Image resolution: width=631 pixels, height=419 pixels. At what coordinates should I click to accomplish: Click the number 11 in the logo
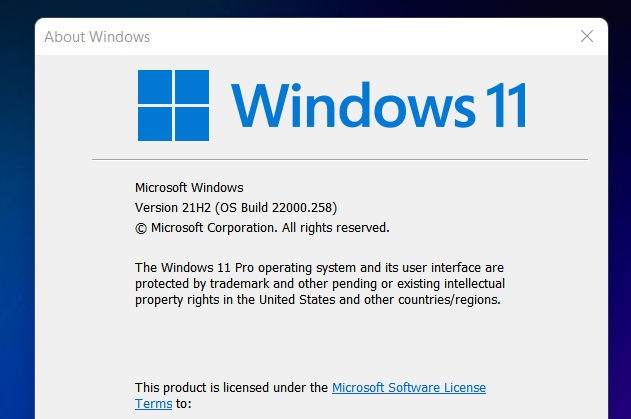click(506, 105)
